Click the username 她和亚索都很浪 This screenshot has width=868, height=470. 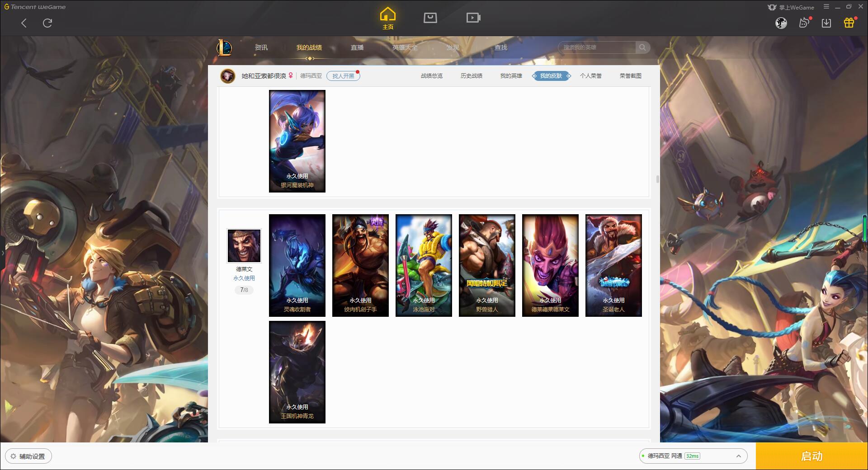264,76
